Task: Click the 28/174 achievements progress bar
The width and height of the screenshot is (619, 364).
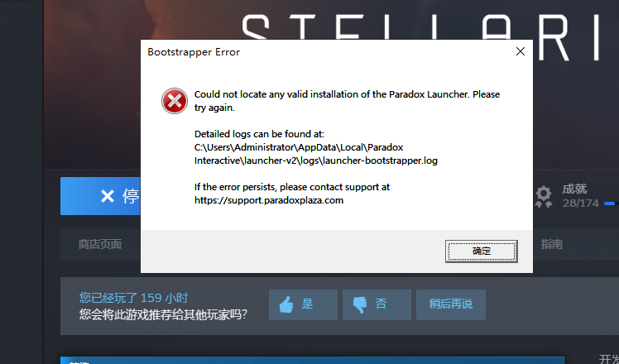Action: 612,204
